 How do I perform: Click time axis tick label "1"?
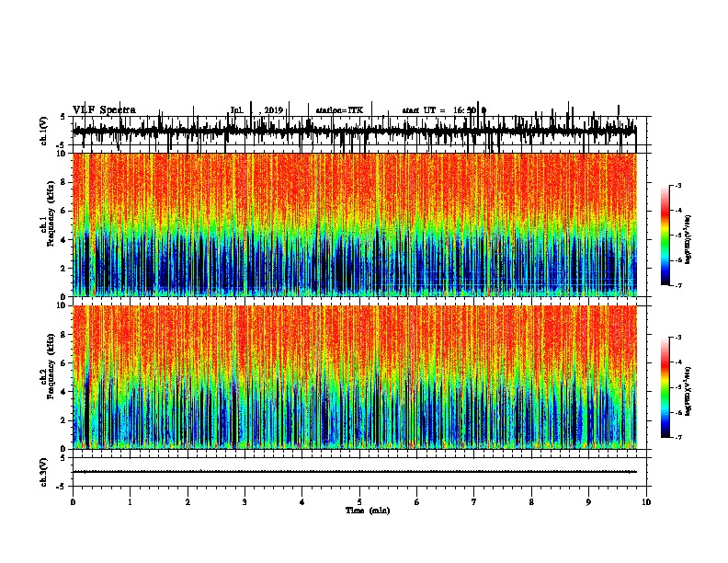coord(130,502)
